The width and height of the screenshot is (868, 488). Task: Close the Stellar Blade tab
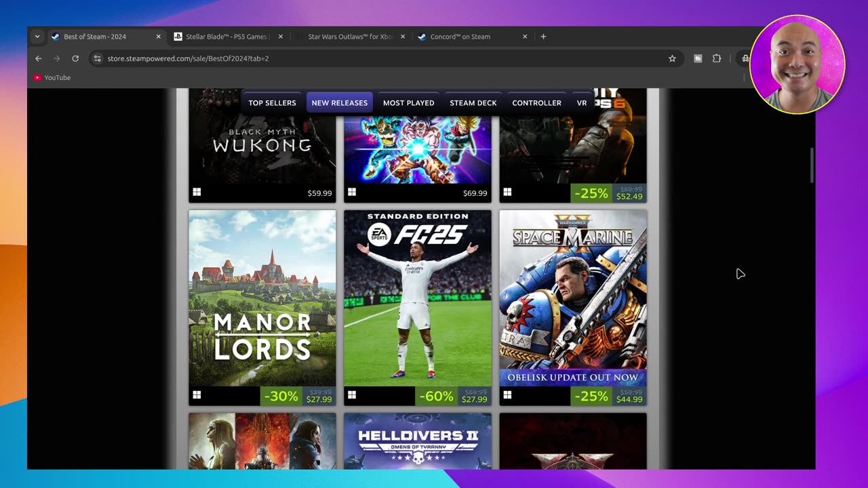point(281,37)
